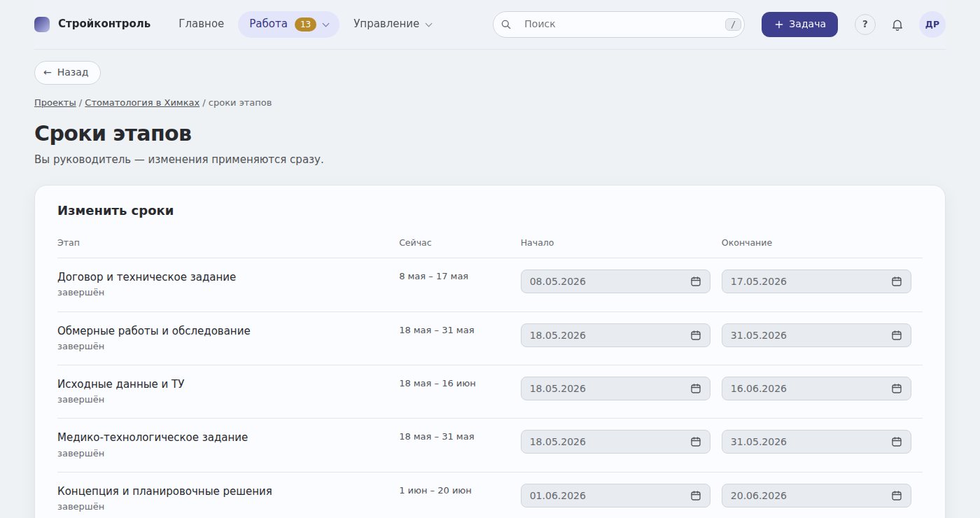Click the Назад back button
980x518 pixels.
(67, 73)
